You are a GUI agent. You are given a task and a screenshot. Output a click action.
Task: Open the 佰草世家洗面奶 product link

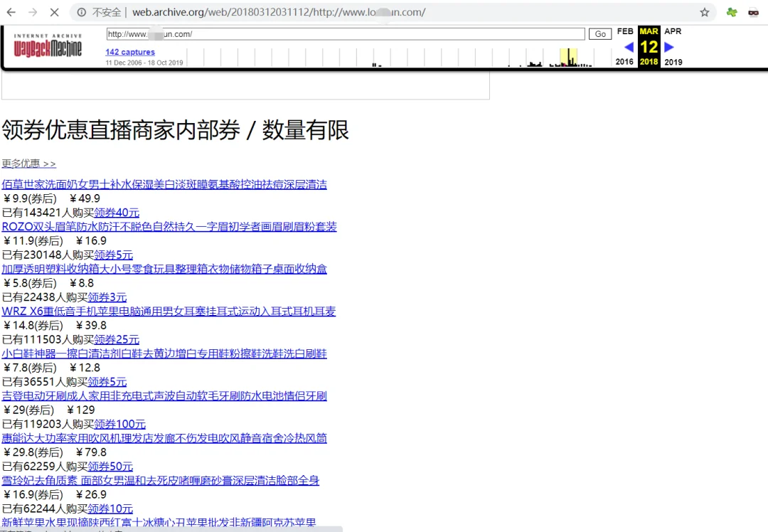164,184
